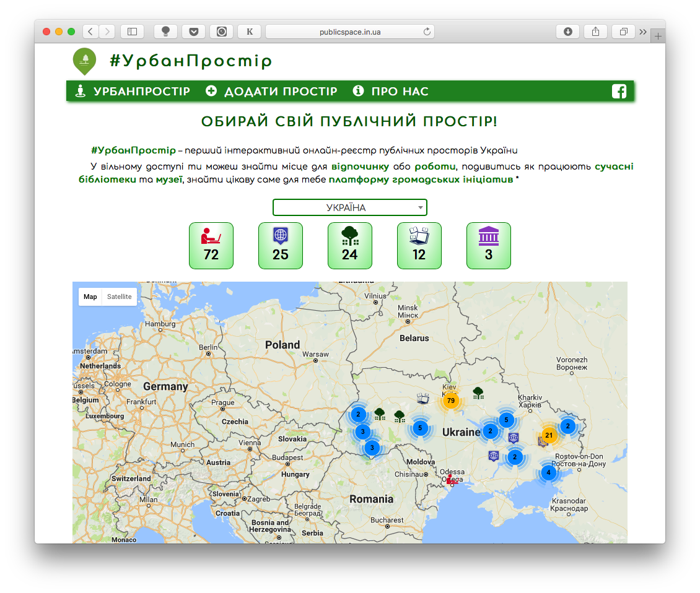Filter by workspaces icon showing 72

[x=211, y=245]
